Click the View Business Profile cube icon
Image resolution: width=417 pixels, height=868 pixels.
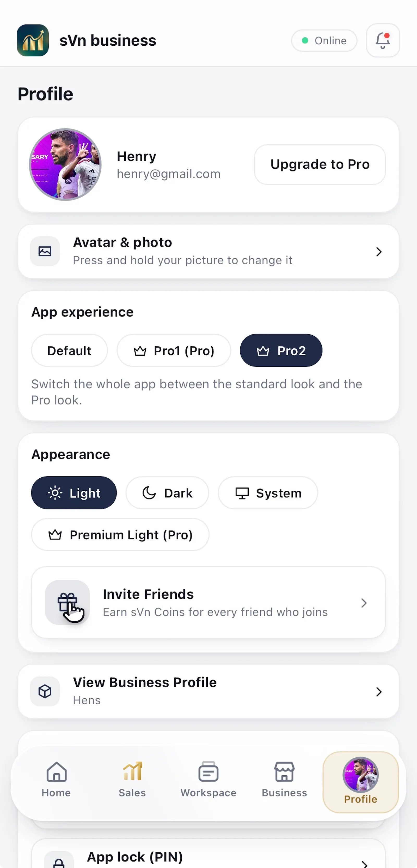(x=45, y=691)
